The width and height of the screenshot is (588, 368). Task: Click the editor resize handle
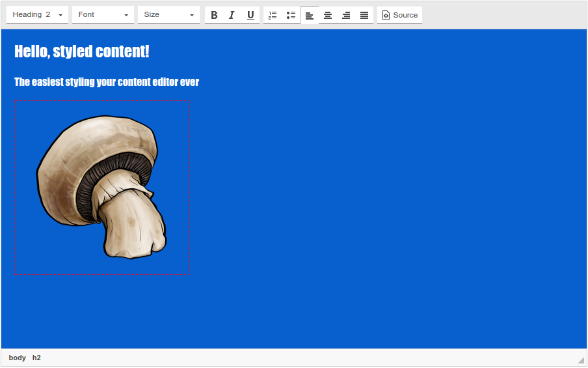pyautogui.click(x=580, y=360)
